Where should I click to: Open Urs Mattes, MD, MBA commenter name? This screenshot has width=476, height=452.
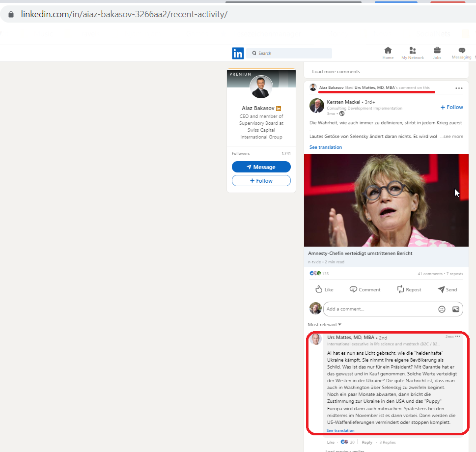(351, 337)
